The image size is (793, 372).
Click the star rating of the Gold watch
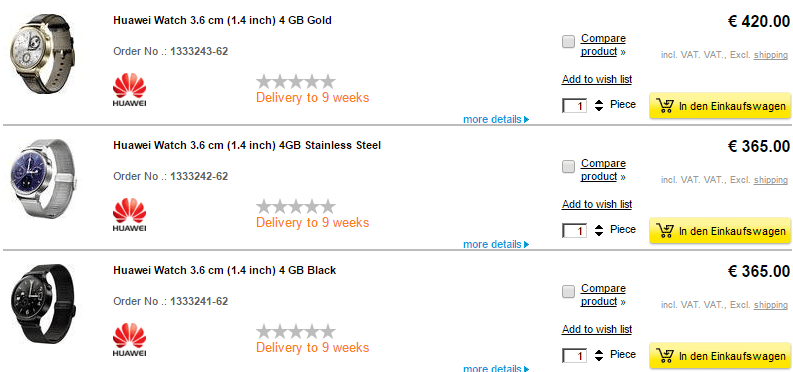pos(296,81)
